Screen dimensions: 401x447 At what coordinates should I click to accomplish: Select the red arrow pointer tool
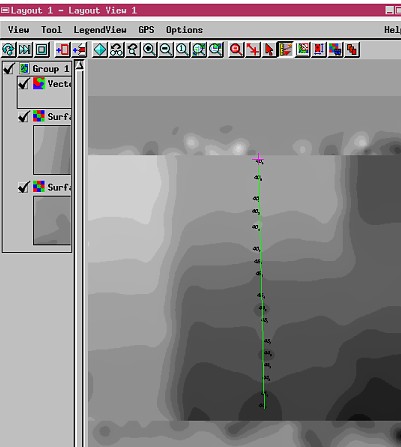coord(269,50)
